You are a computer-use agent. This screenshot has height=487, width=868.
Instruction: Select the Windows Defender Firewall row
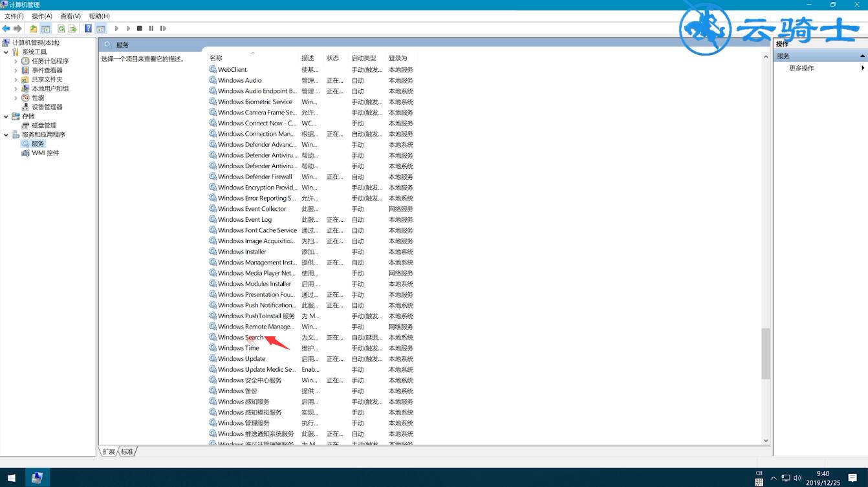tap(311, 177)
